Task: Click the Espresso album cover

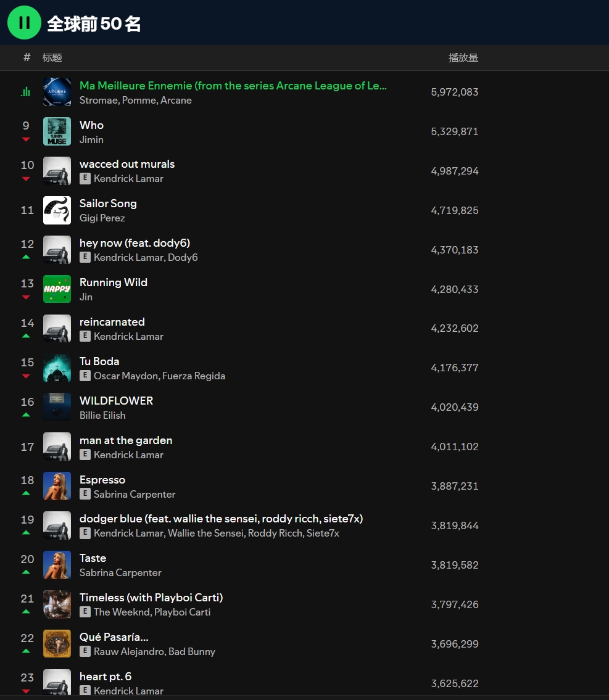Action: click(57, 486)
